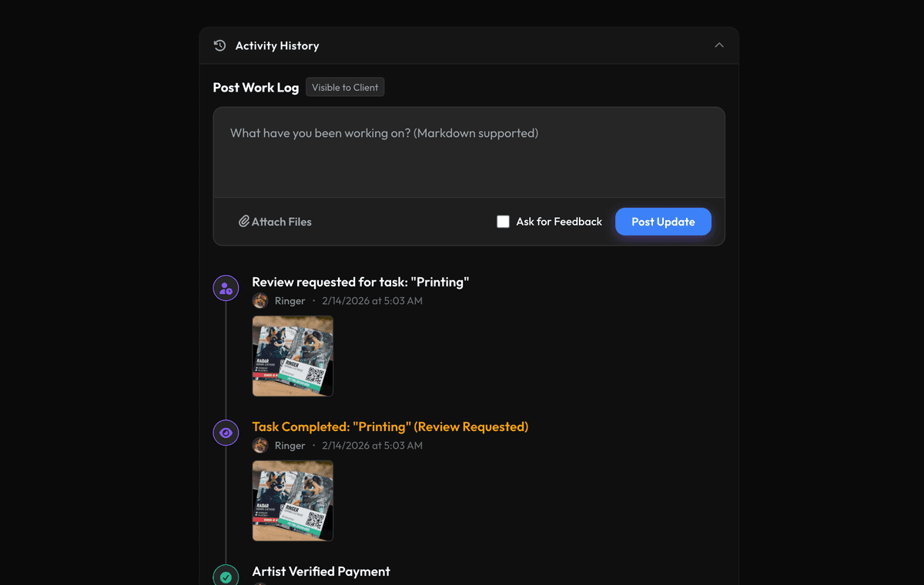Click the eye icon for Task Completed entry

pos(226,433)
